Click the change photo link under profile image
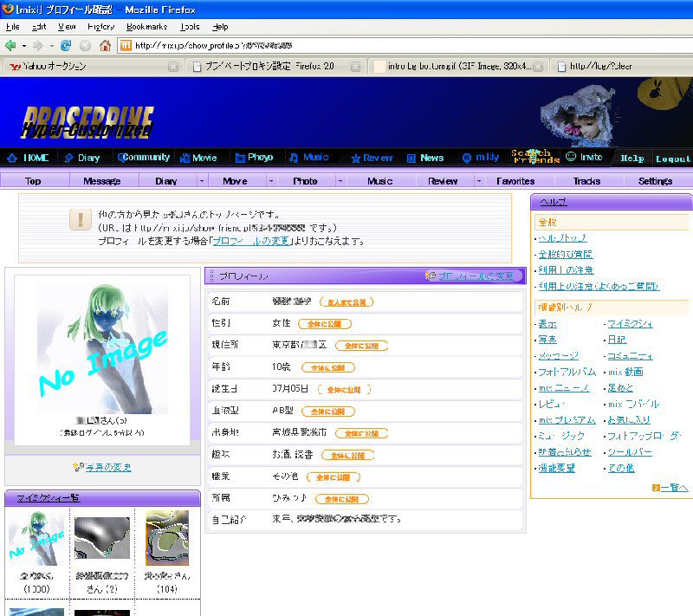The height and width of the screenshot is (616, 693). (108, 467)
